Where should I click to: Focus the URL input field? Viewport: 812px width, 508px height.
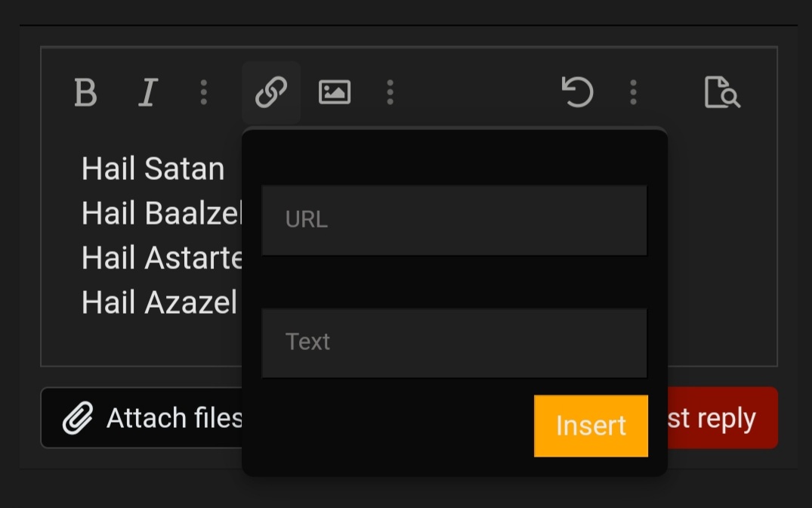[x=454, y=220]
